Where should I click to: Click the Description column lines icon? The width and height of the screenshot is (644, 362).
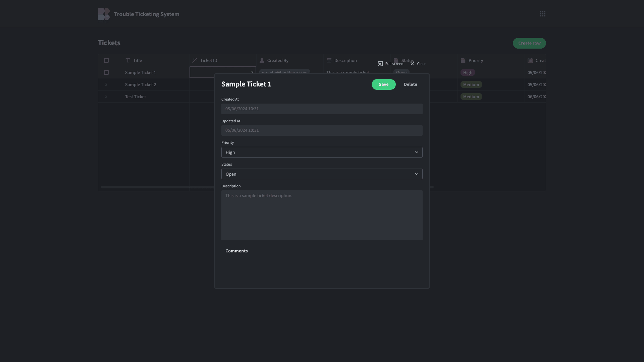tap(329, 60)
